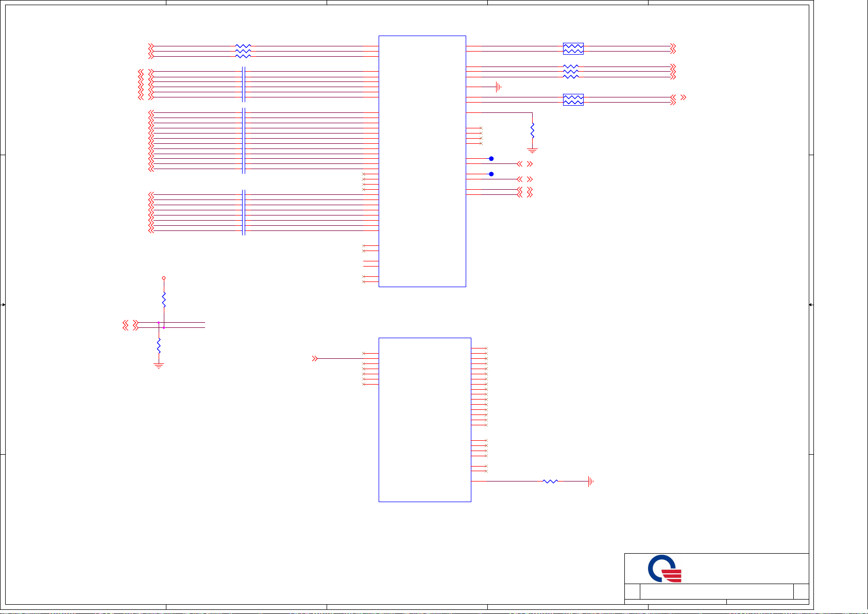868x614 pixels.
Task: Click the lower blue test point dot
Action: point(491,174)
